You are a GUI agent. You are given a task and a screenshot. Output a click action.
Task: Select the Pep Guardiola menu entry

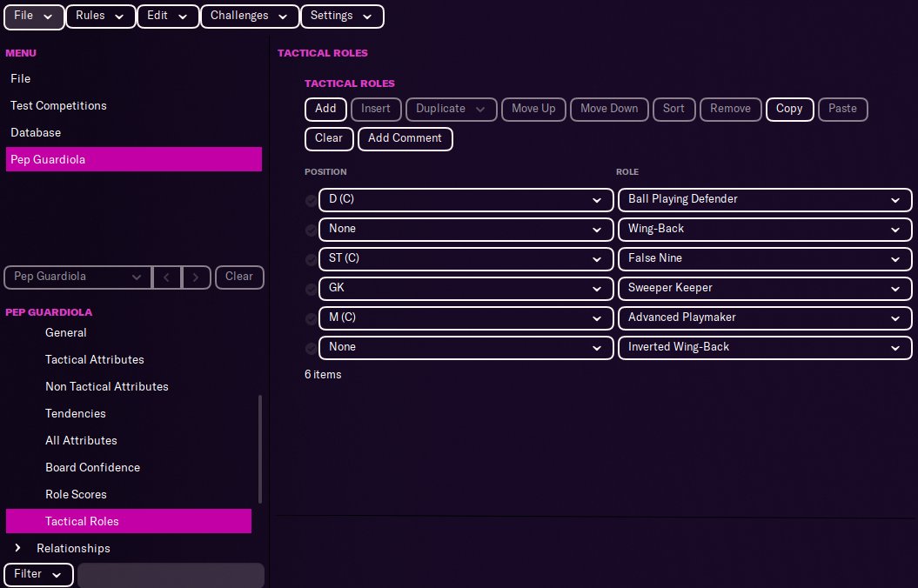(x=133, y=159)
